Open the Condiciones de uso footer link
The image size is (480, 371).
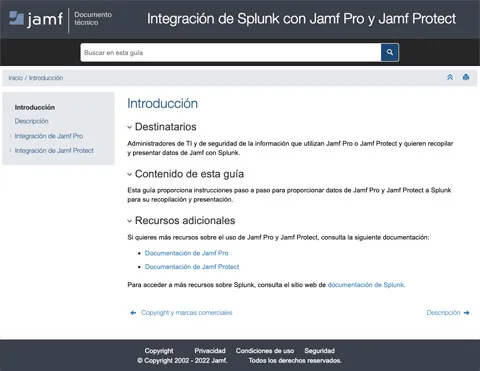pos(265,351)
